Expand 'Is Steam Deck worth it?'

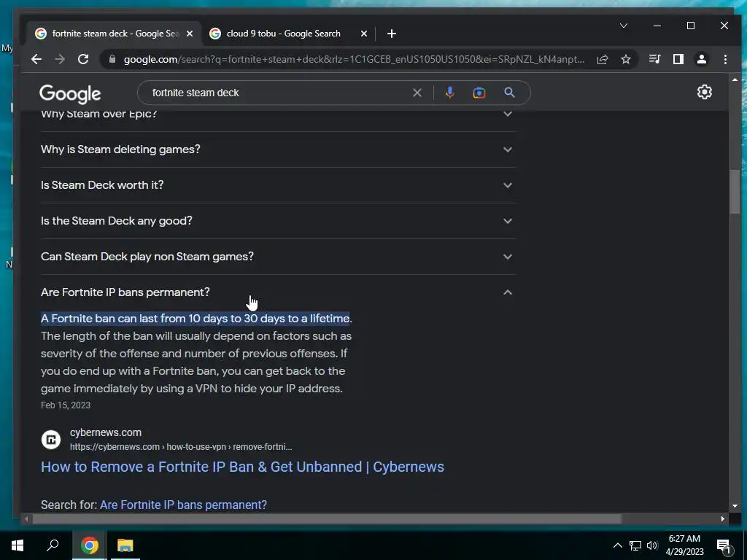coord(278,185)
